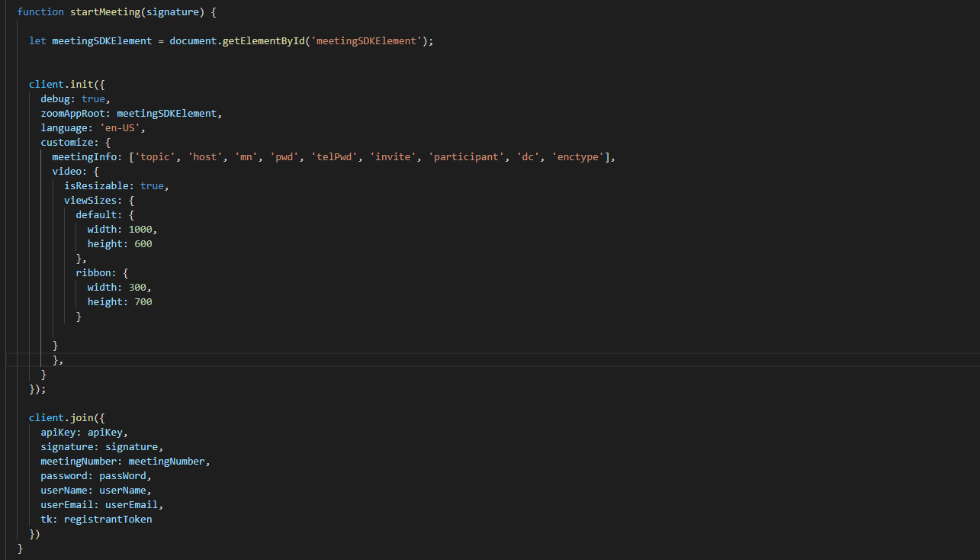Image resolution: width=980 pixels, height=560 pixels.
Task: Click the viewSizes property key
Action: coord(91,201)
